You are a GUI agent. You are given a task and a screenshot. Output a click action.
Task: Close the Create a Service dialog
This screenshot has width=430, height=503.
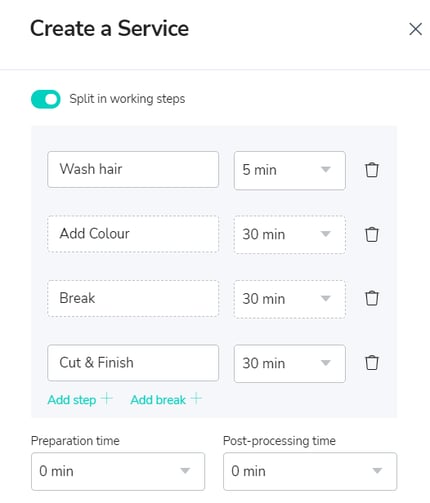click(x=415, y=29)
